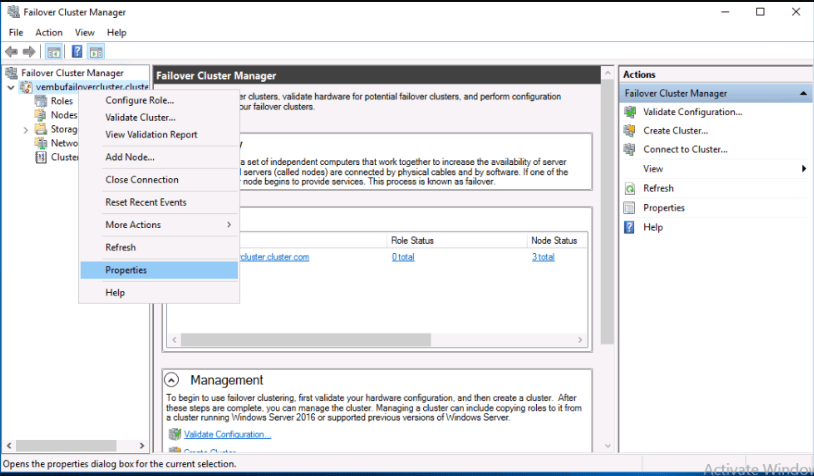The image size is (814, 476).
Task: Expand the View submenu arrow in Actions
Action: click(x=804, y=169)
